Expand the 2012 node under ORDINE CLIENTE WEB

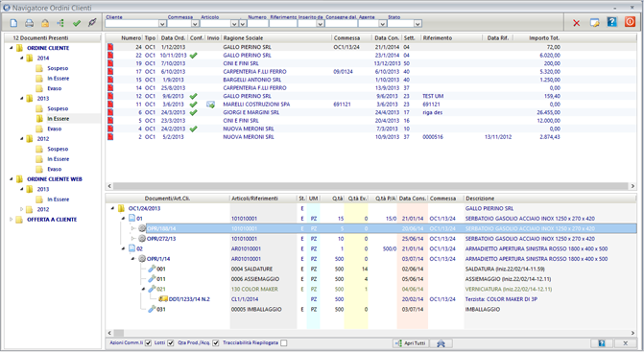coord(22,209)
